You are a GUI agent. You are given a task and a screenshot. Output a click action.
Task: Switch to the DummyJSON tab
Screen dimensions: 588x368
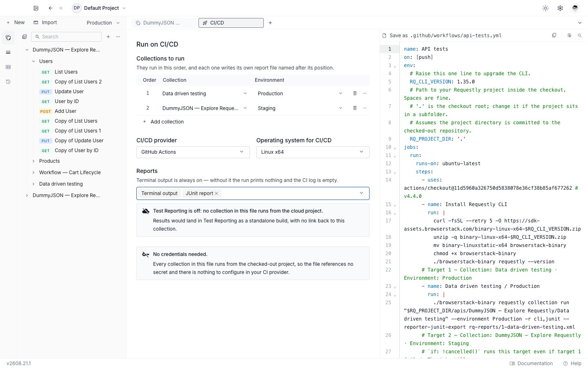(164, 23)
